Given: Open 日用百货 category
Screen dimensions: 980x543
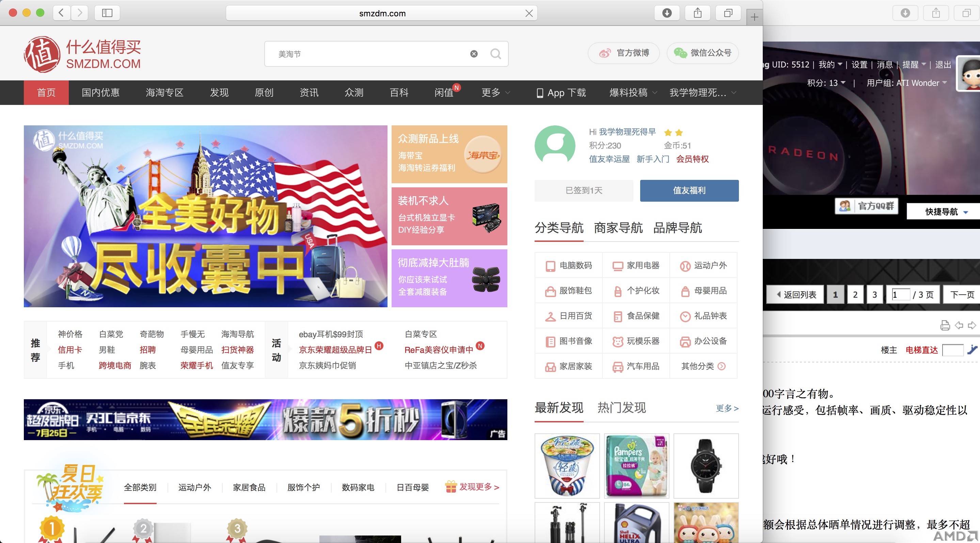Looking at the screenshot, I should point(569,316).
